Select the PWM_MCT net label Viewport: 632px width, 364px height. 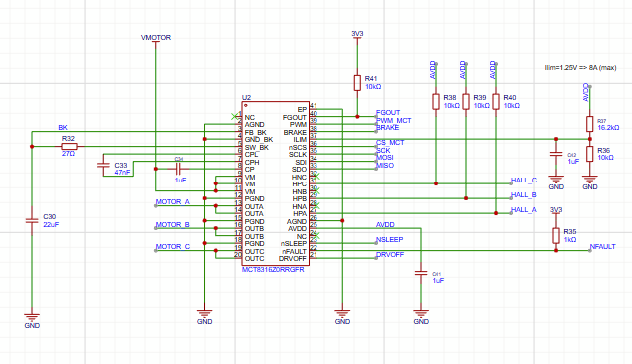(393, 120)
